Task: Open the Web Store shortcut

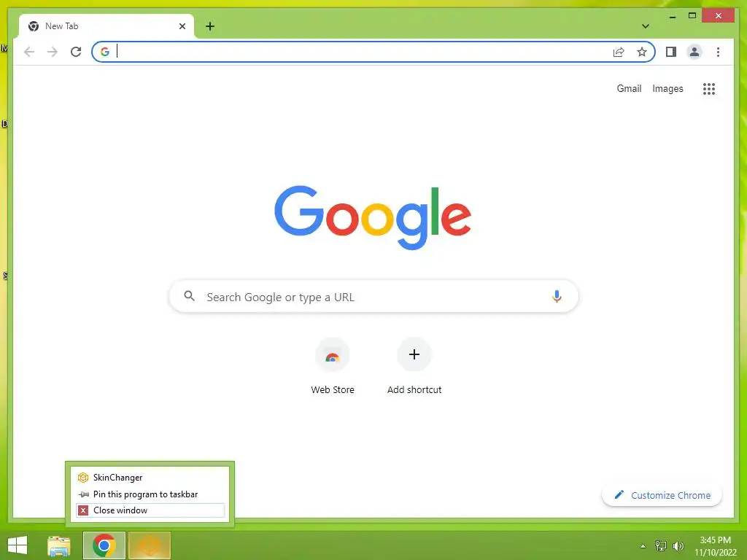Action: point(333,367)
